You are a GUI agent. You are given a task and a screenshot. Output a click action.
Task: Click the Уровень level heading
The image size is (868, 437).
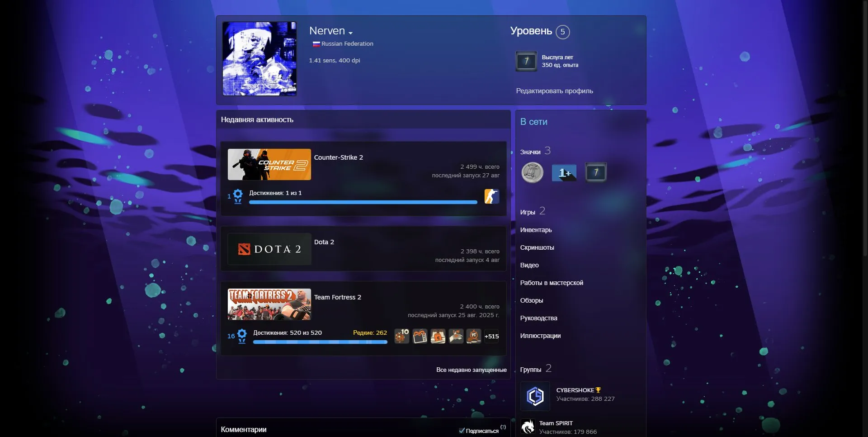pyautogui.click(x=531, y=31)
